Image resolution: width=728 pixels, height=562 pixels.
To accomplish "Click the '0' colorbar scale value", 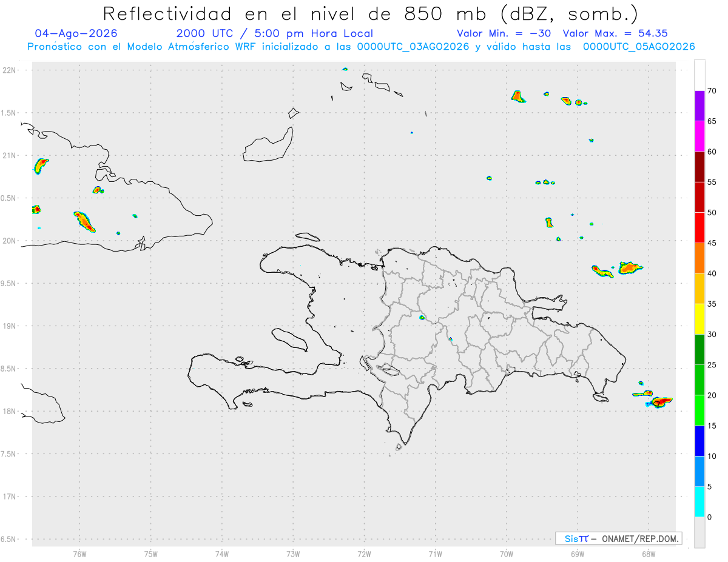I will pos(710,517).
